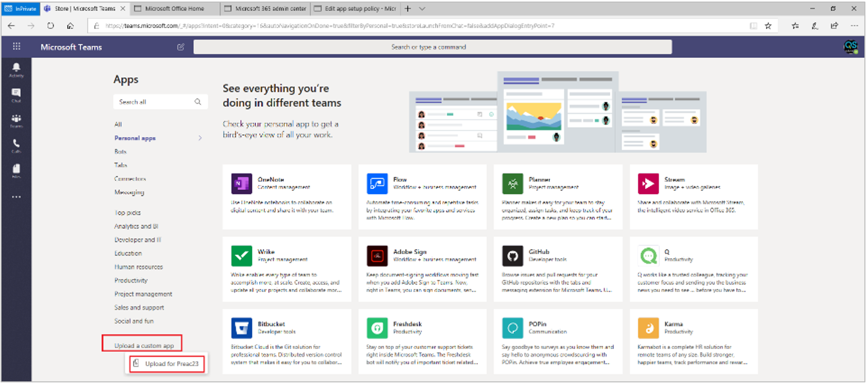Open Files from the left rail
The image size is (868, 386).
click(x=16, y=171)
